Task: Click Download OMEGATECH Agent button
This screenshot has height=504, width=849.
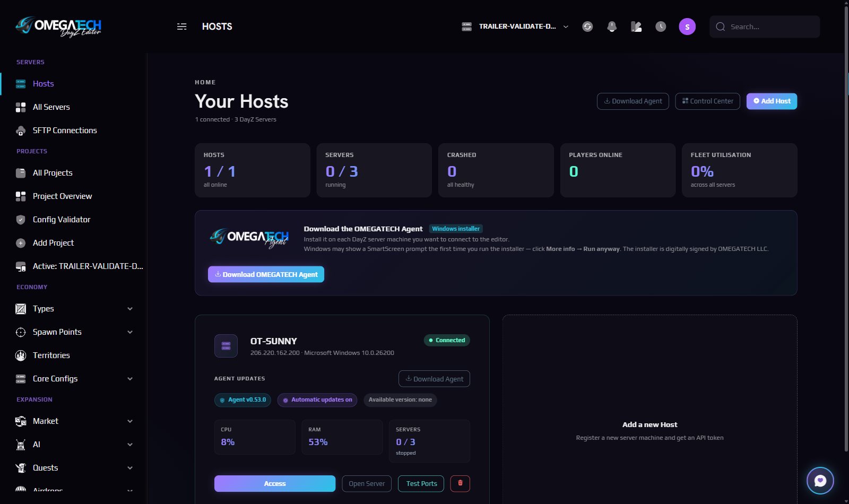Action: [266, 274]
